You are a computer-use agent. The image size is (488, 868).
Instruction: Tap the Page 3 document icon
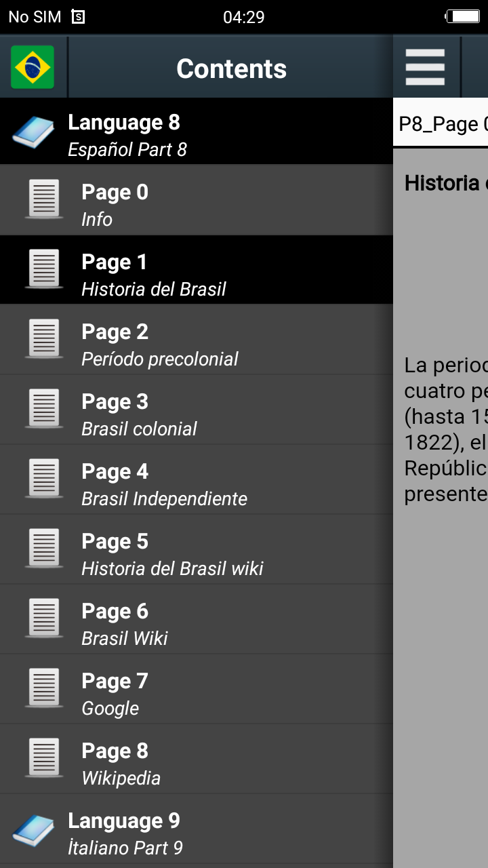point(44,409)
